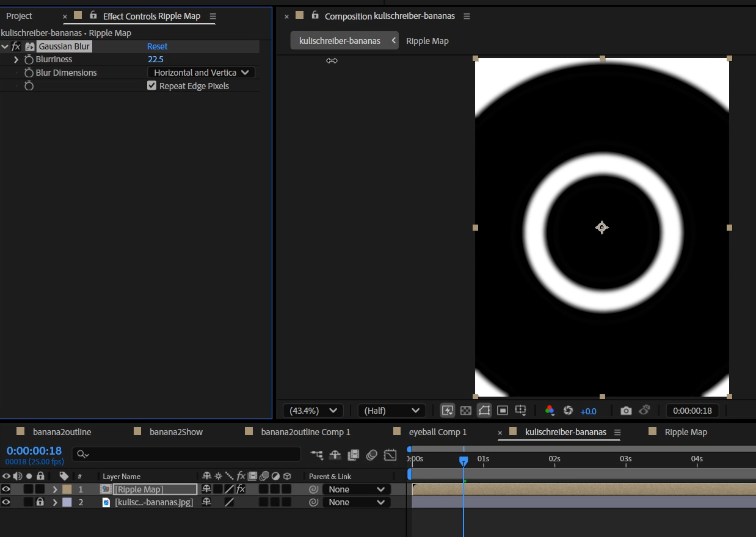
Task: Switch to banana2outline Comp 1 tab
Action: point(305,432)
